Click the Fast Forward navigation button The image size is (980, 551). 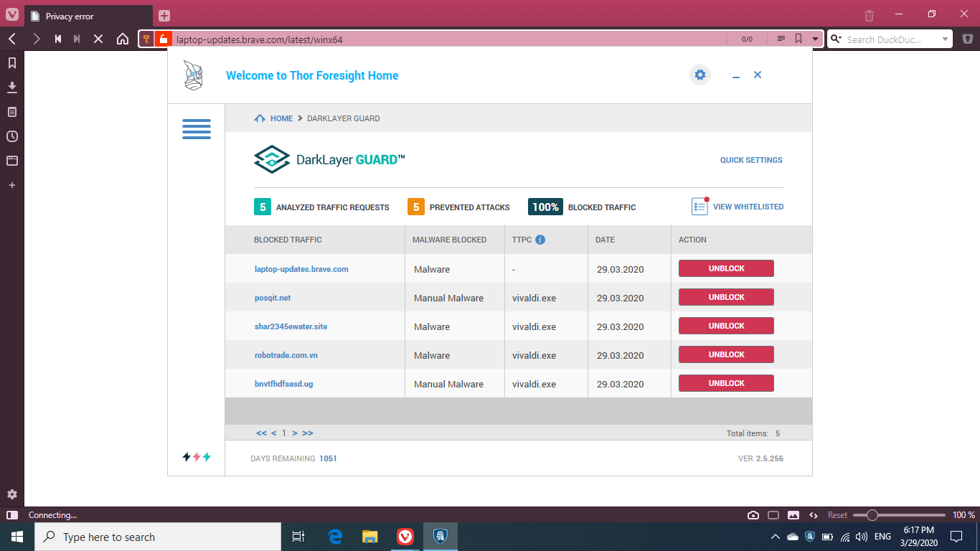click(x=77, y=39)
